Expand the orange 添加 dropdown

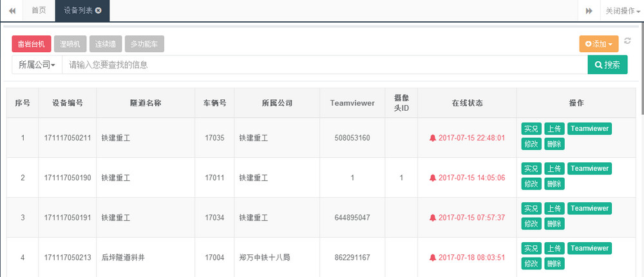(x=599, y=44)
